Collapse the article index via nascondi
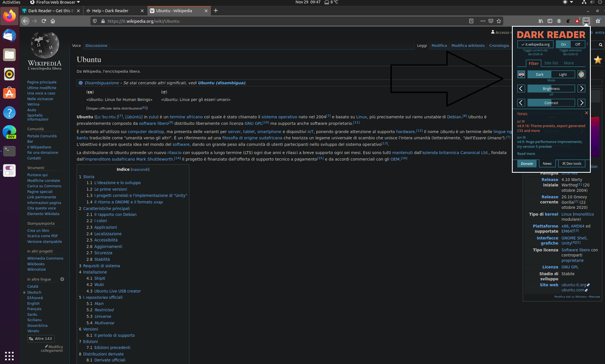 coord(140,169)
